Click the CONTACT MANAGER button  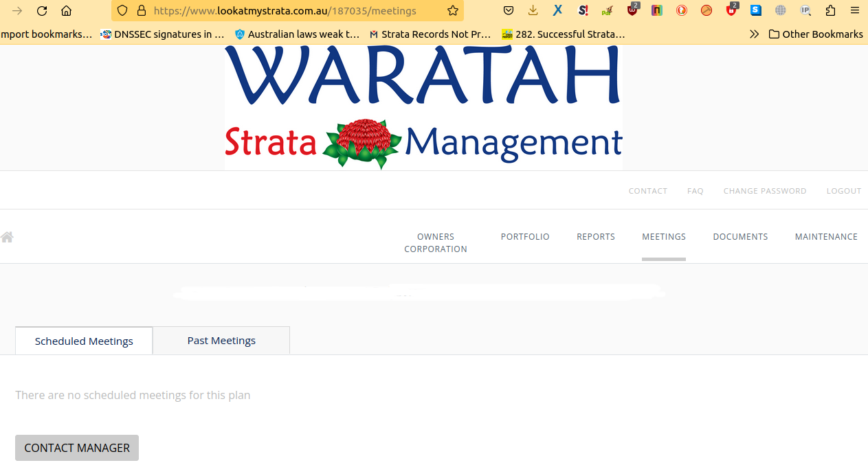pos(77,448)
